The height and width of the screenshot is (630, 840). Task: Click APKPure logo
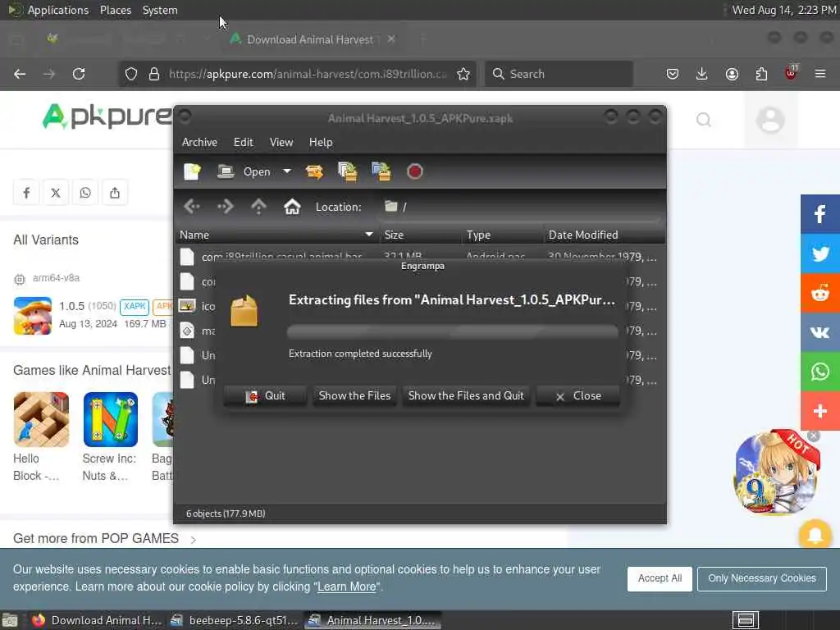[x=107, y=115]
